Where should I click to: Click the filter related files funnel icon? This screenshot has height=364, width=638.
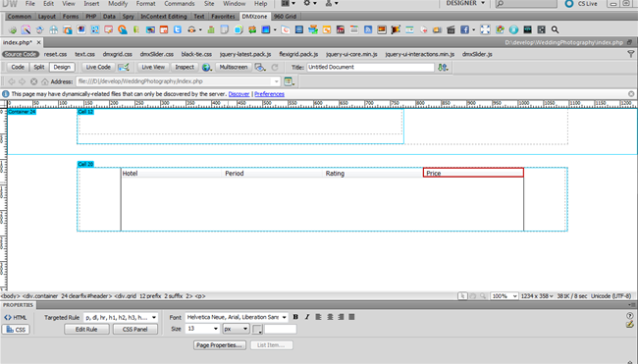click(x=631, y=54)
